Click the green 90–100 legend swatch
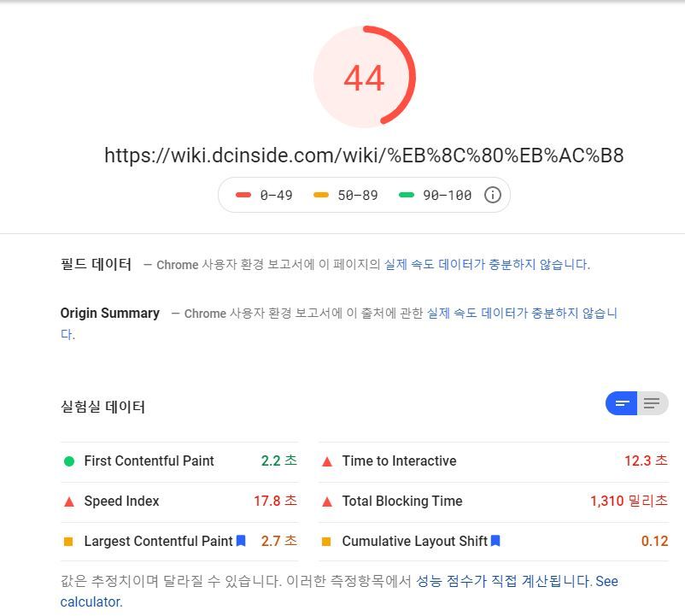 pyautogui.click(x=407, y=195)
